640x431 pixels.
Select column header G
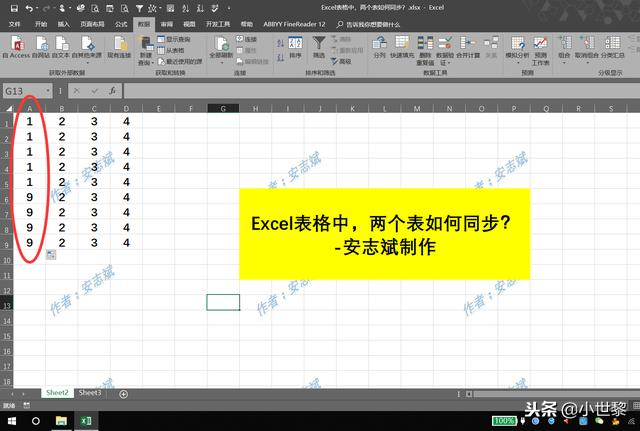pyautogui.click(x=223, y=109)
